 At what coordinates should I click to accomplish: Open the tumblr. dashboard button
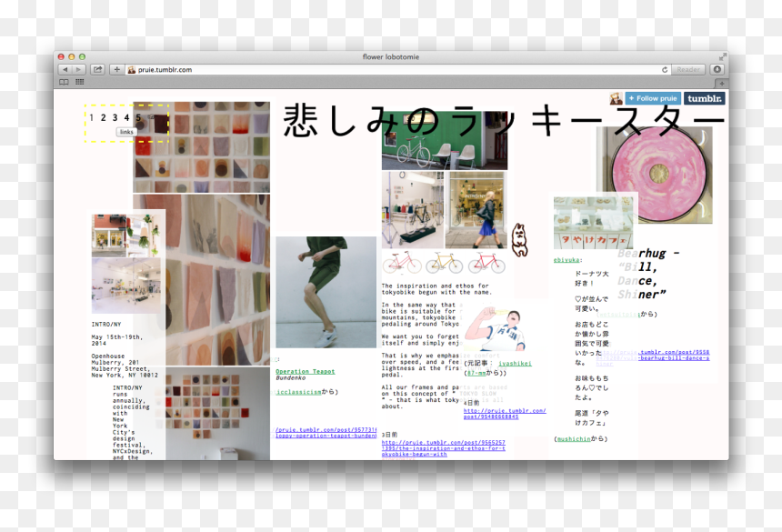coord(704,98)
